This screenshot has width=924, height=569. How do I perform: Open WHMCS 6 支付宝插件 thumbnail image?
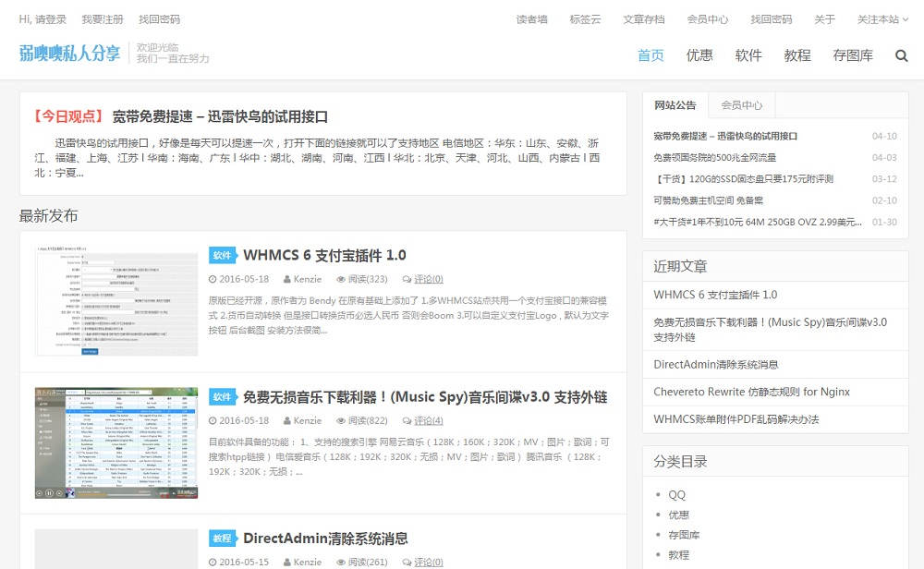click(116, 301)
